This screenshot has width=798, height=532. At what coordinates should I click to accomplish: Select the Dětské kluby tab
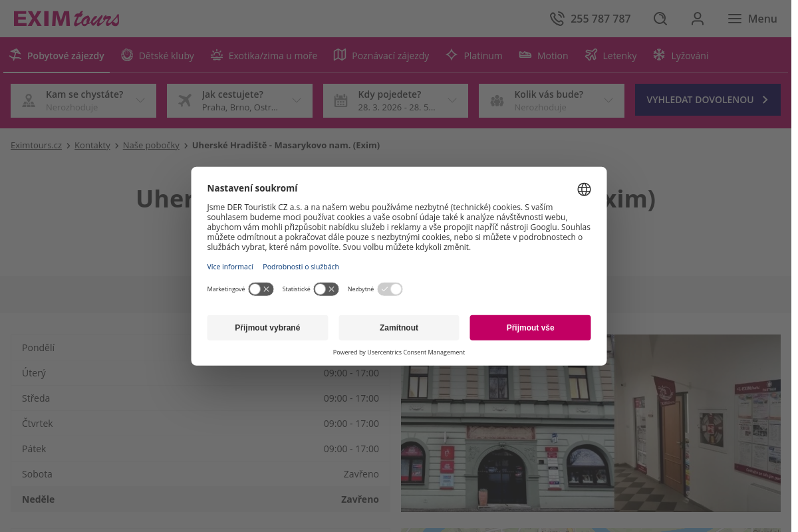click(158, 56)
